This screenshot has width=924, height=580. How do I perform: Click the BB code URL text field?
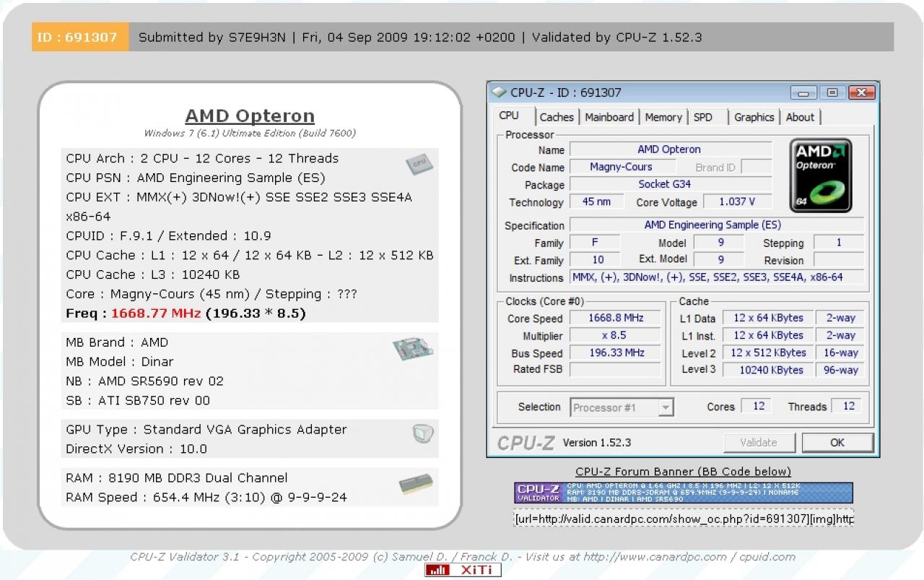click(x=684, y=519)
